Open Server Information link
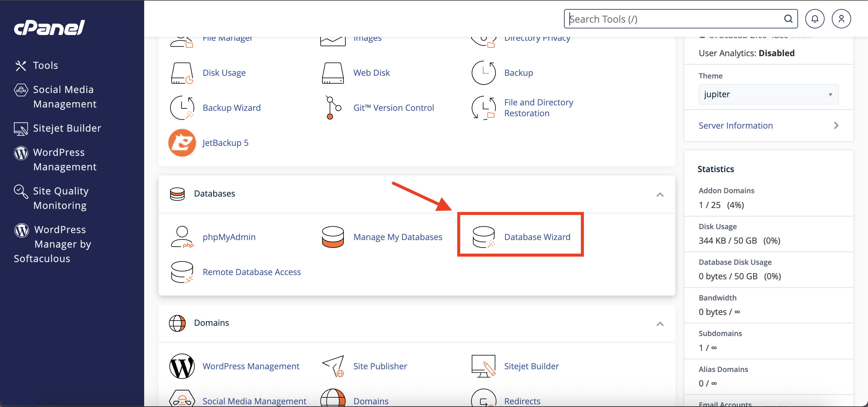The image size is (868, 407). click(x=736, y=126)
